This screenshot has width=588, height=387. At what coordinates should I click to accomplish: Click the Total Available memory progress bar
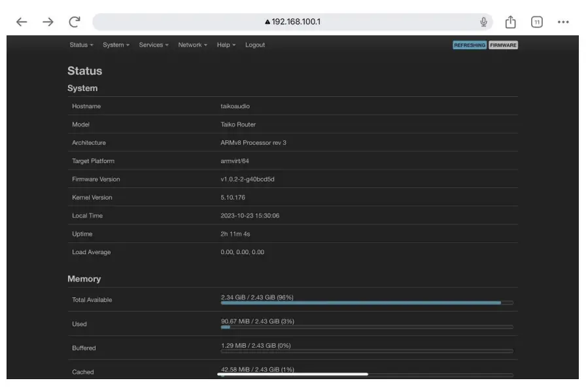[x=367, y=303]
